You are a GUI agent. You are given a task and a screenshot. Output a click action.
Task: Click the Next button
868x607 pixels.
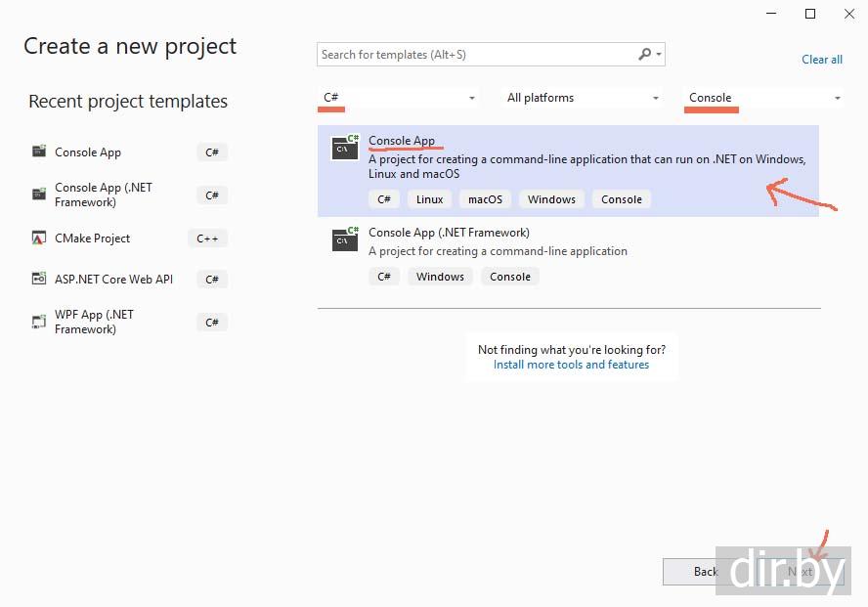pos(800,572)
